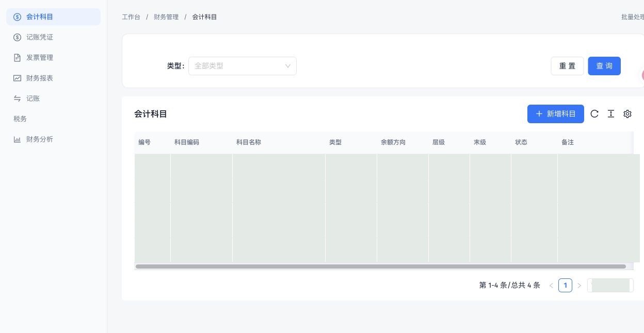Go to 发票管理 in the sidebar

pos(54,58)
